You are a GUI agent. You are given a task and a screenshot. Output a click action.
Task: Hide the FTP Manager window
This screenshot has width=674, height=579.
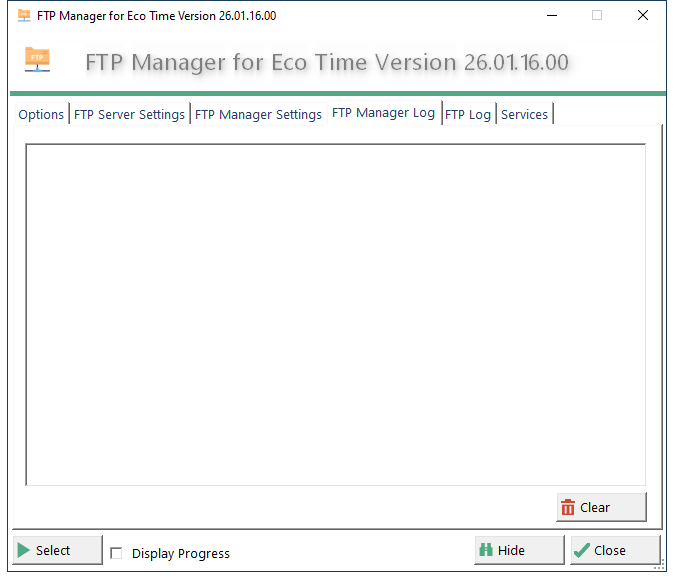point(519,550)
